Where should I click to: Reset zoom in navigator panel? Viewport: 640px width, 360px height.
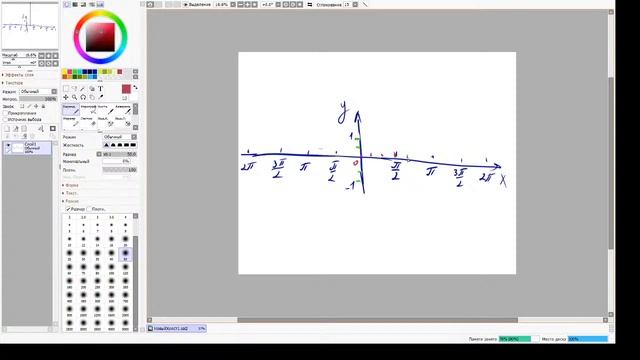[56, 56]
